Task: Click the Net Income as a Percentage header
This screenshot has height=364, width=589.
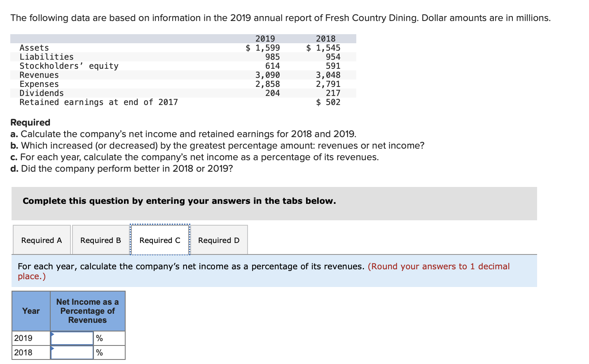Action: (x=87, y=311)
